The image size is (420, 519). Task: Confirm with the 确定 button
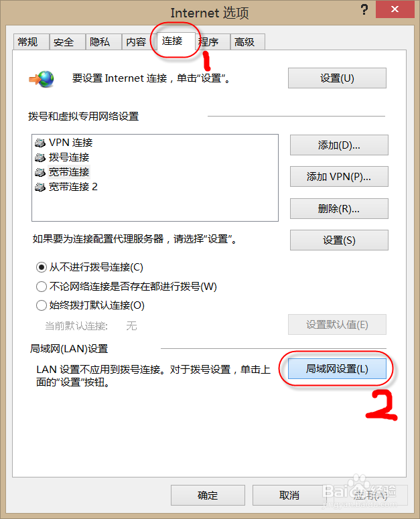pyautogui.click(x=208, y=495)
